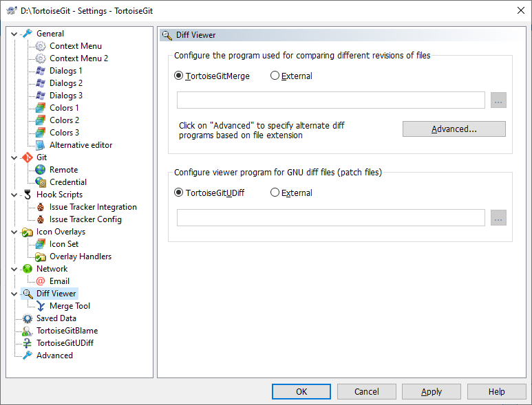532x405 pixels.
Task: Click the Colors 1 icon
Action: pyautogui.click(x=41, y=108)
